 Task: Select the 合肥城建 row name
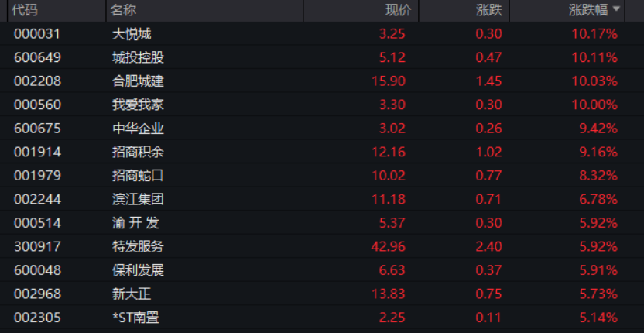point(138,81)
